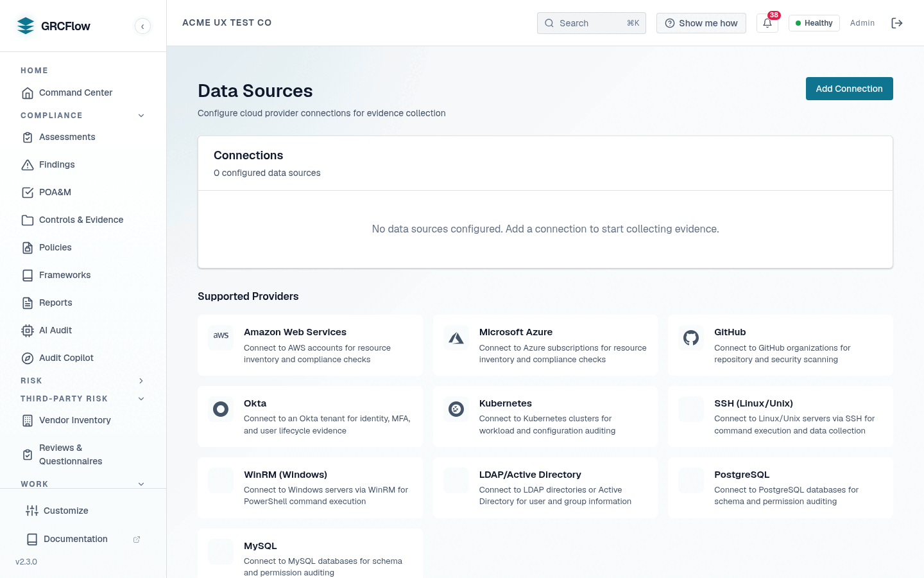
Task: Click the Frameworks book icon
Action: pyautogui.click(x=28, y=276)
